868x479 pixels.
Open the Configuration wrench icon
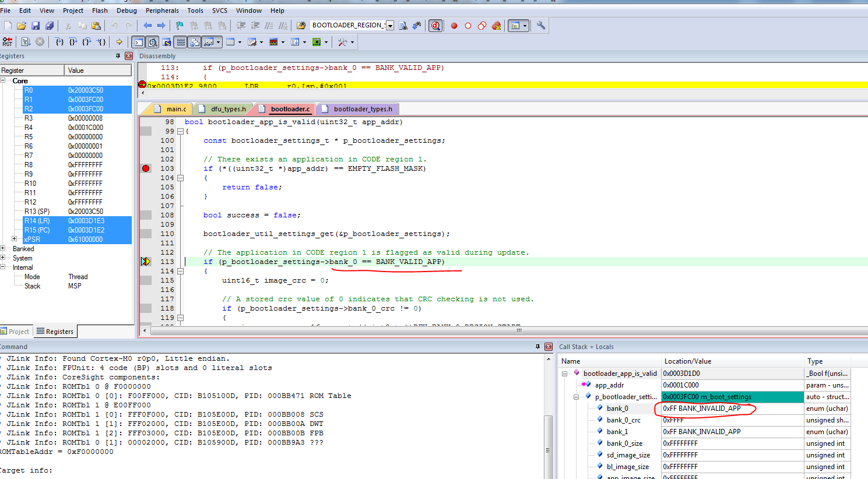click(x=541, y=26)
